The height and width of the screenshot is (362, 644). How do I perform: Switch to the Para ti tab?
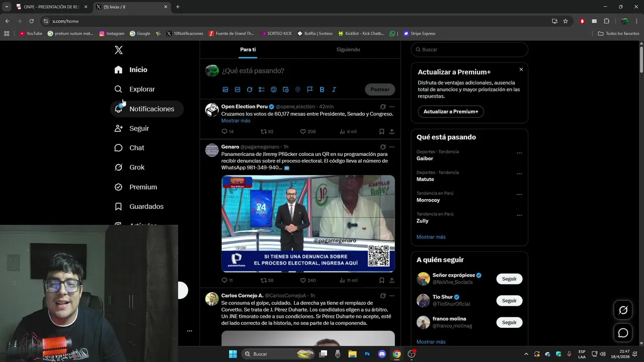click(x=248, y=49)
